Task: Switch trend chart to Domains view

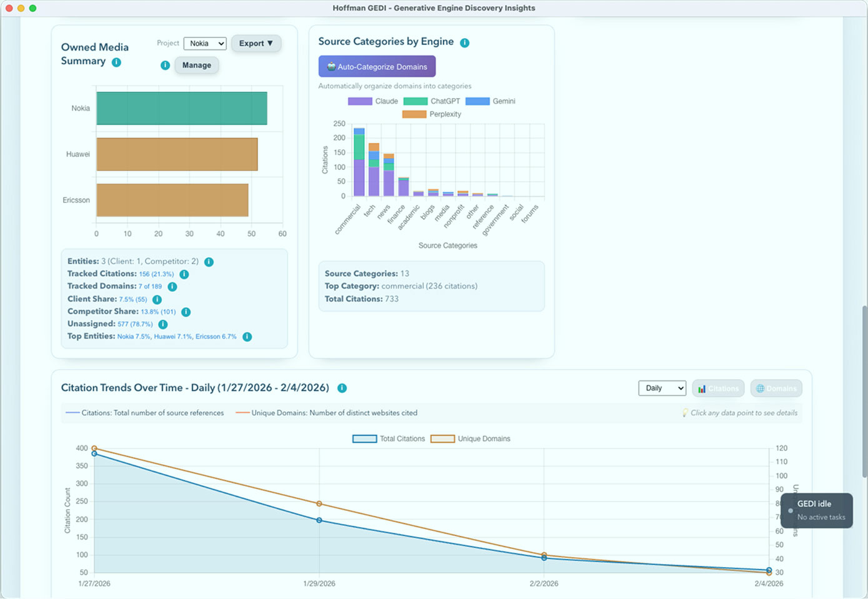Action: click(776, 389)
